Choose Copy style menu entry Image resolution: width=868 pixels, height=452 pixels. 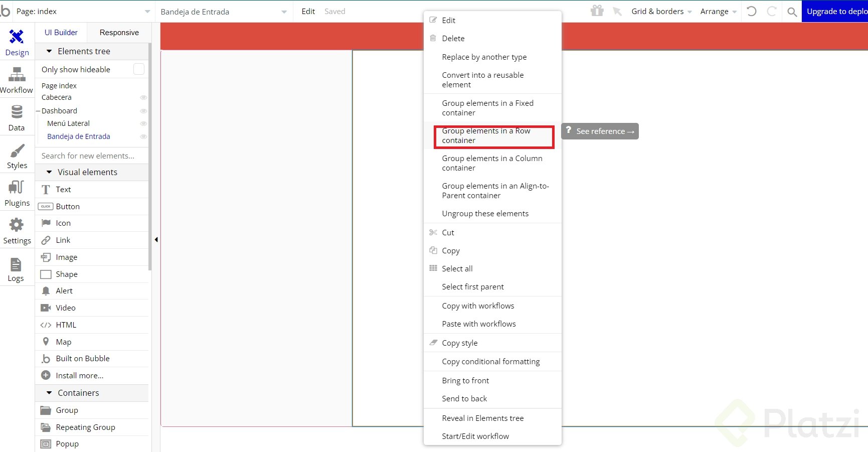click(x=492, y=343)
